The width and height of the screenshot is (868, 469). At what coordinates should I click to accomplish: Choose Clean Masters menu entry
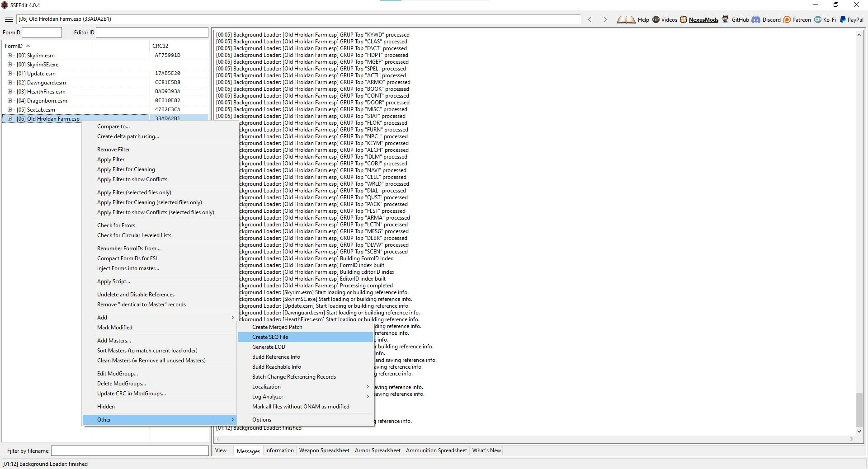[x=160, y=361]
